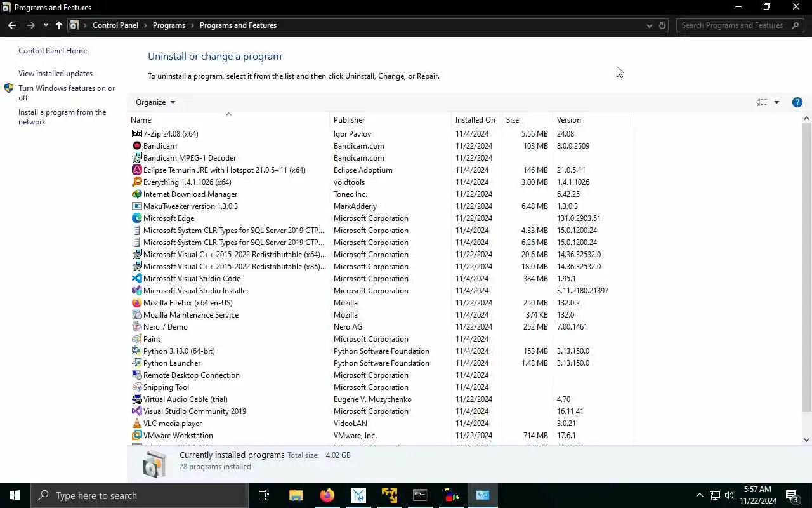The width and height of the screenshot is (812, 508).
Task: Sort by the Size column header
Action: click(527, 120)
